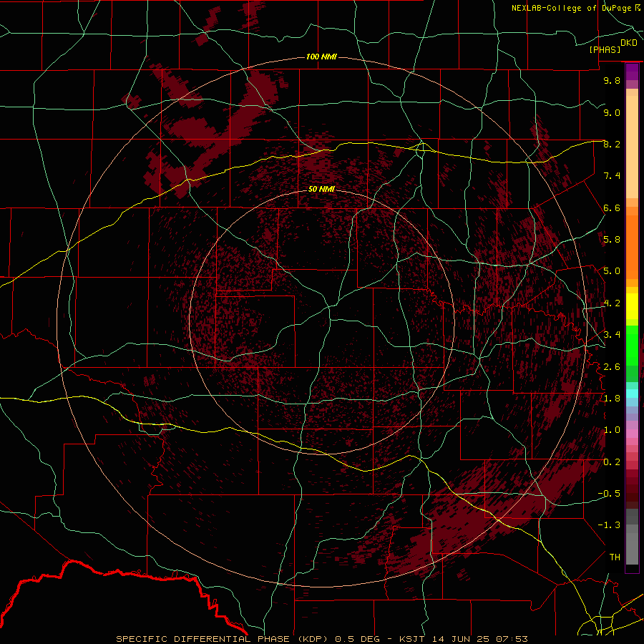Viewport: 644px width, 644px height.
Task: Click the 7.4 scale value
Action: click(x=612, y=176)
